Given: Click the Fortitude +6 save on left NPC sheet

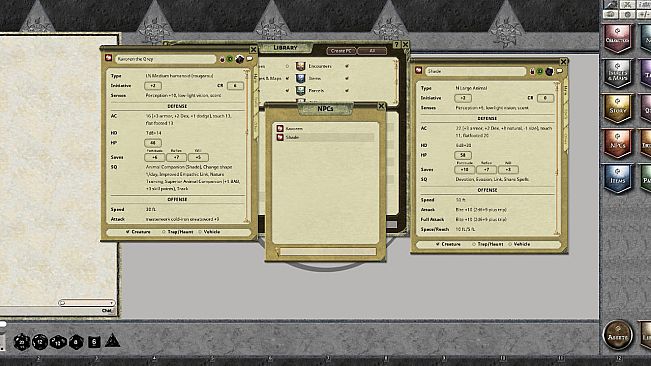Looking at the screenshot, I should tap(154, 157).
